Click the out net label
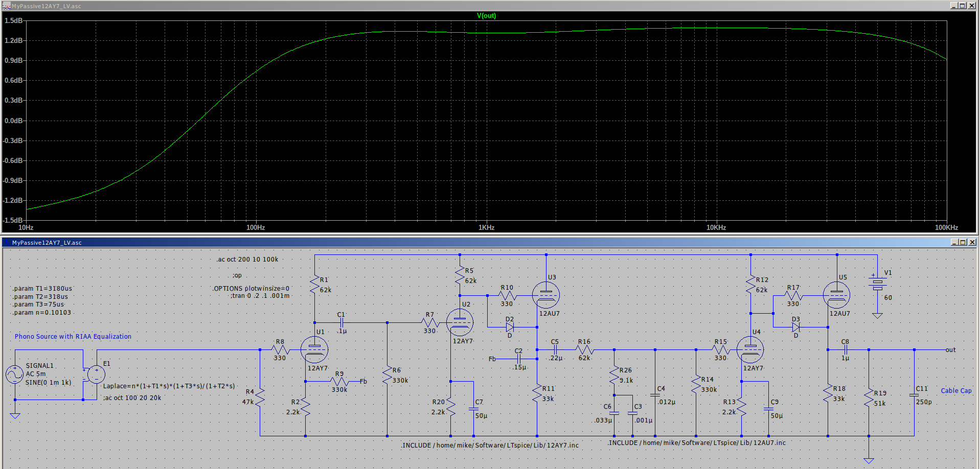 tap(950, 350)
